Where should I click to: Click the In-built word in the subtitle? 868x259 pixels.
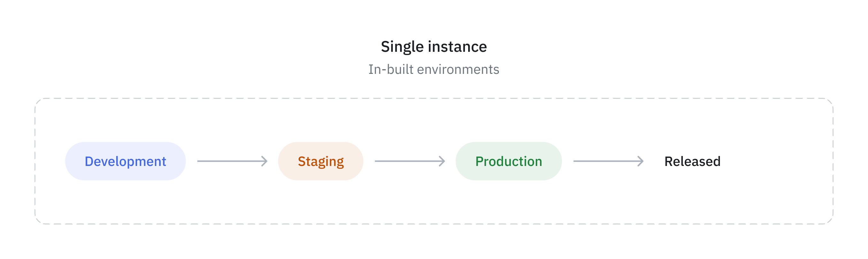391,69
